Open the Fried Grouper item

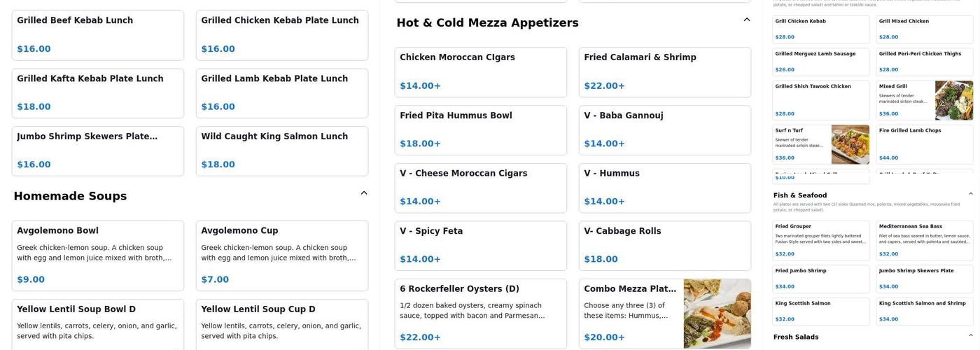pos(820,240)
